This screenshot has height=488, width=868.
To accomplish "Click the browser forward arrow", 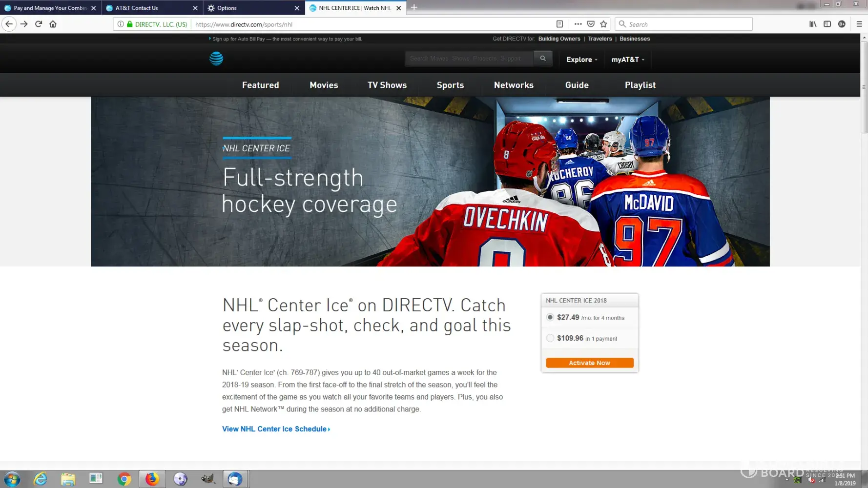I will [x=24, y=24].
